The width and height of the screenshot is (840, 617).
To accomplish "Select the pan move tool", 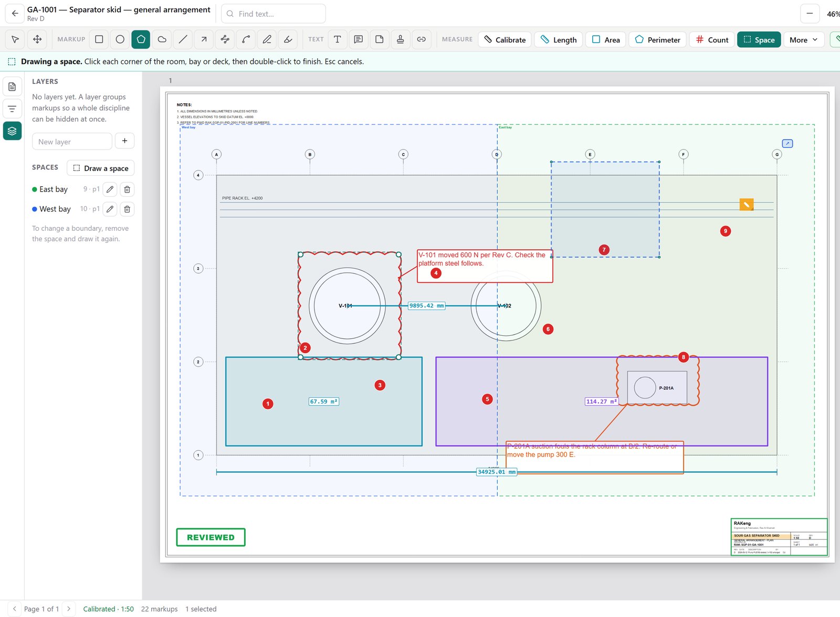I will [x=37, y=39].
